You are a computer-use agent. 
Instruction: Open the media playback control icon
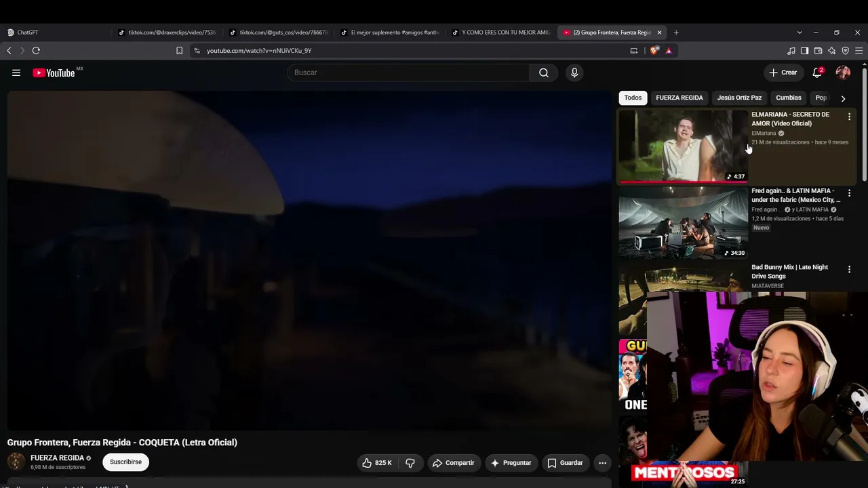click(791, 51)
